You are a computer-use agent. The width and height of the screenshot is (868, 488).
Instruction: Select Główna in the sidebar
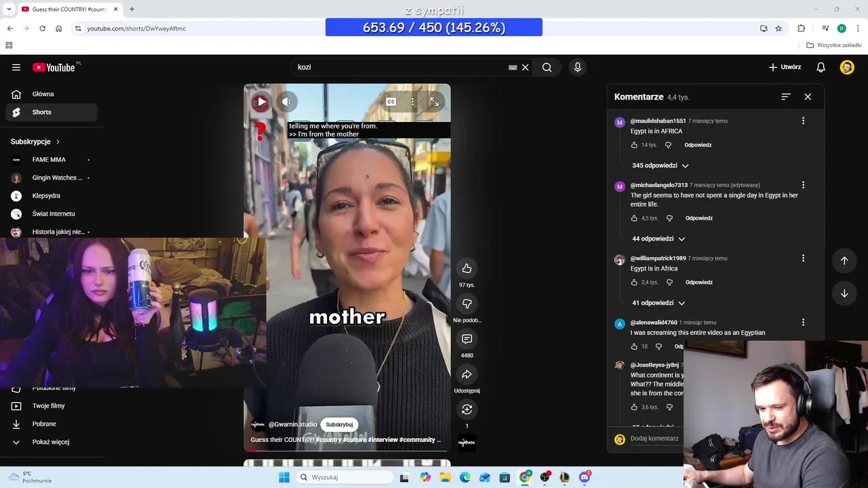click(52, 94)
